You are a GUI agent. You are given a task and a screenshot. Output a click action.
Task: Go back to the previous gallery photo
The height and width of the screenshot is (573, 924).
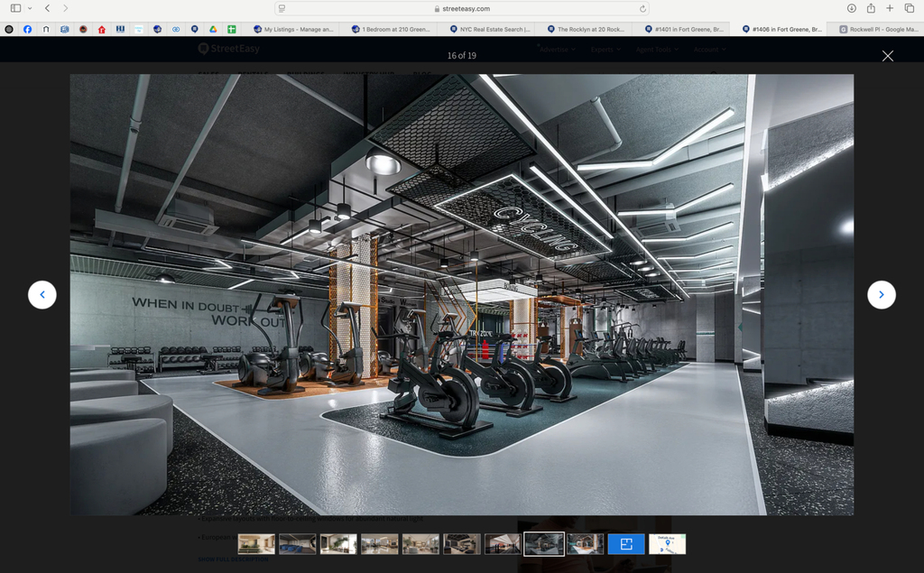(x=42, y=295)
